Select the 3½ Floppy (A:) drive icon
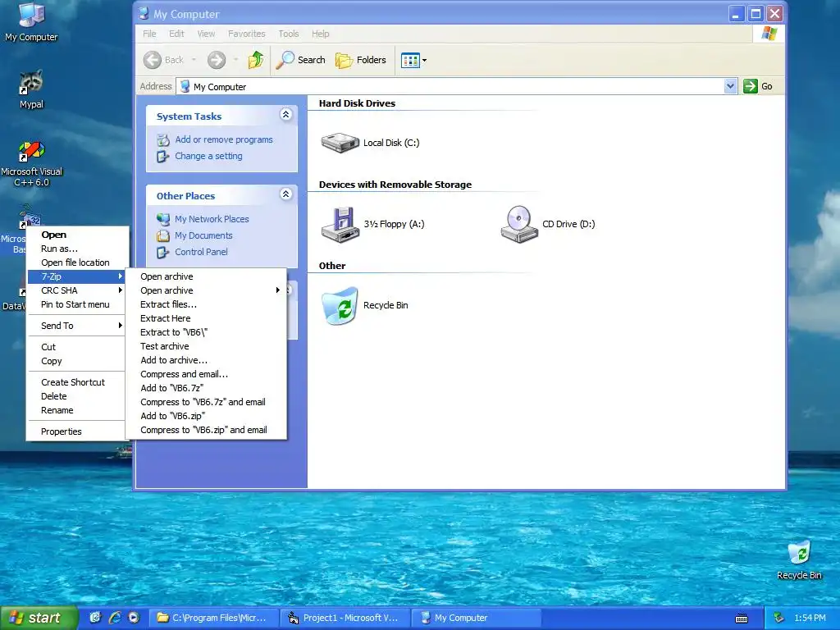 point(340,225)
